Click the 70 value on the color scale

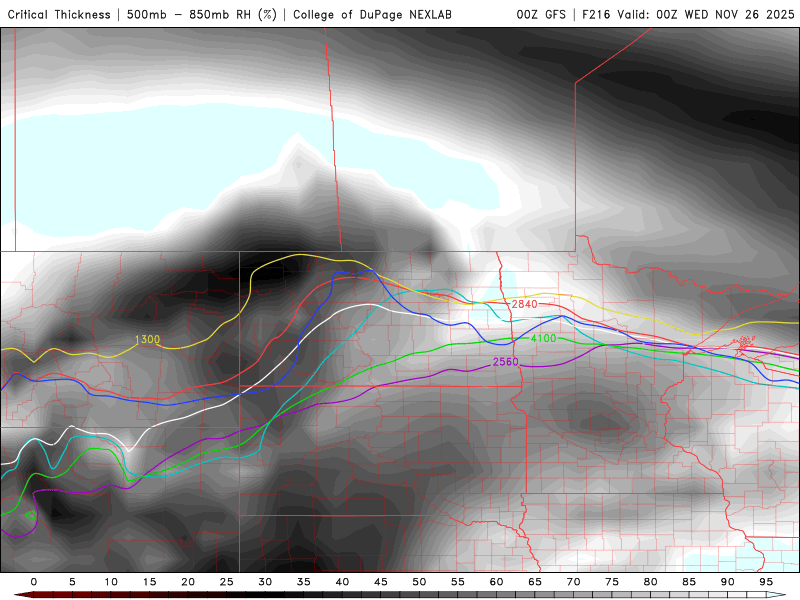pos(573,582)
